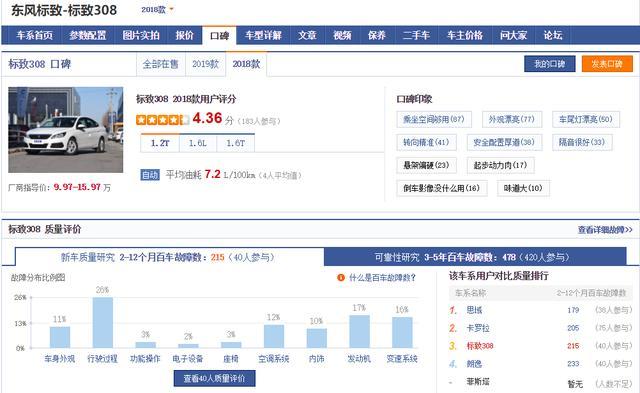Open 车主价格 navigation item

click(465, 36)
